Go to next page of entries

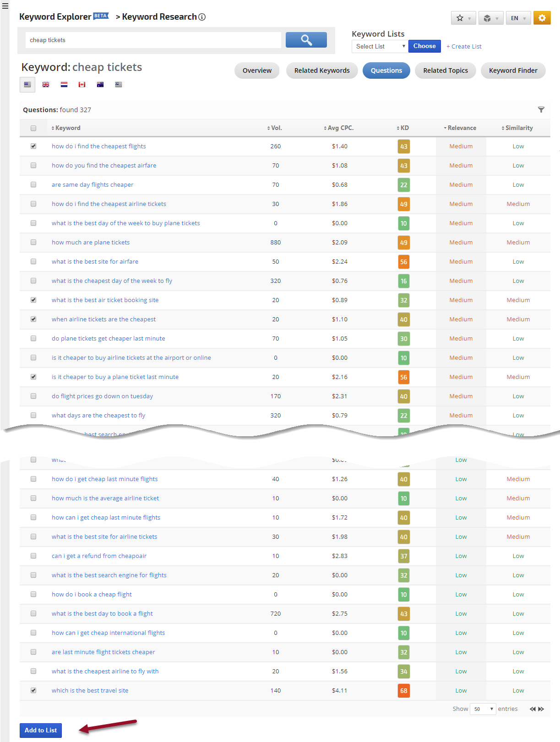point(541,709)
